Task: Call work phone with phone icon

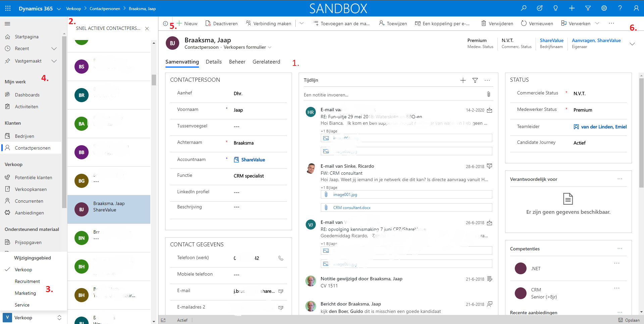Action: 281,258
